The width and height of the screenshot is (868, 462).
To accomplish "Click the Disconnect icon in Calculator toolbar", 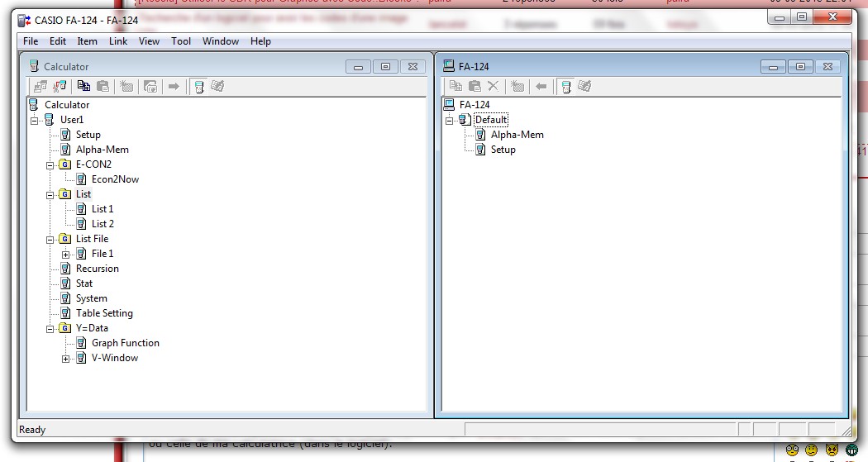I will (x=60, y=86).
